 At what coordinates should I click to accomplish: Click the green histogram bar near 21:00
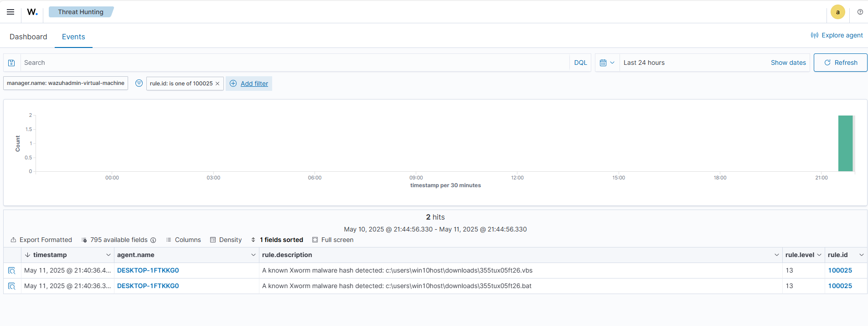(x=845, y=143)
